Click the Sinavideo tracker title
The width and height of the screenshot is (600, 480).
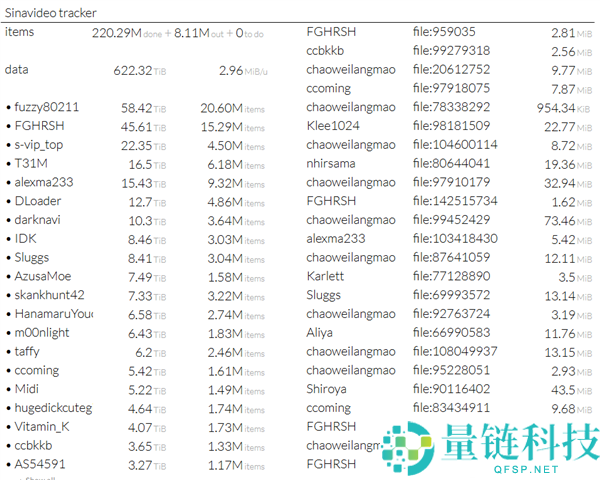51,13
